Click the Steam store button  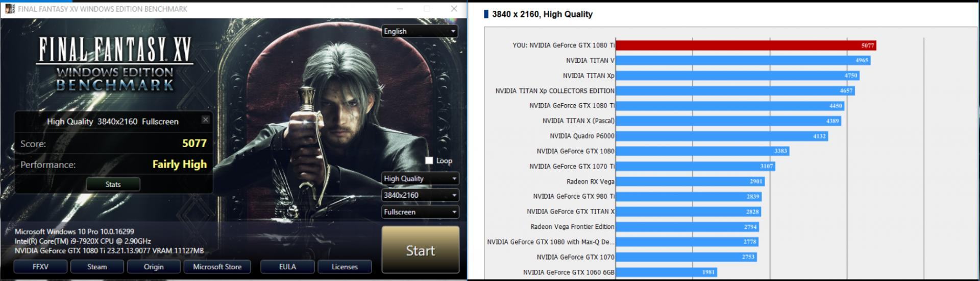pyautogui.click(x=97, y=267)
